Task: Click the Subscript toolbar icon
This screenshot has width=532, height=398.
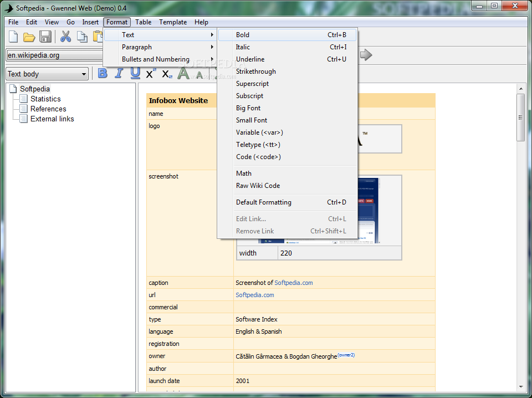Action: (x=167, y=74)
